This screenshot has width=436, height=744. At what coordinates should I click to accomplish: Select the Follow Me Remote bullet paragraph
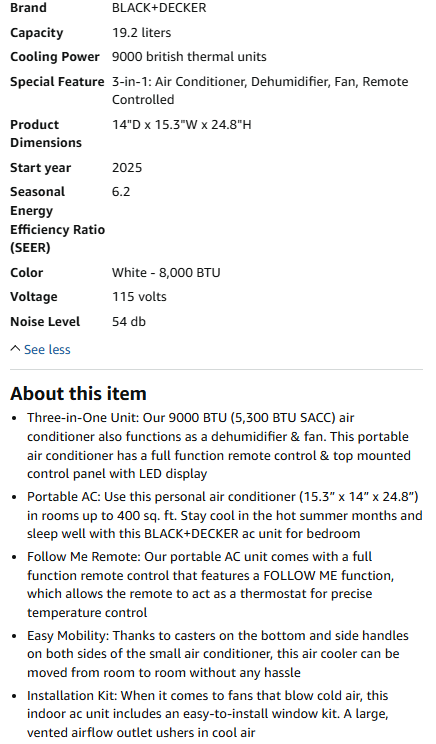click(210, 585)
